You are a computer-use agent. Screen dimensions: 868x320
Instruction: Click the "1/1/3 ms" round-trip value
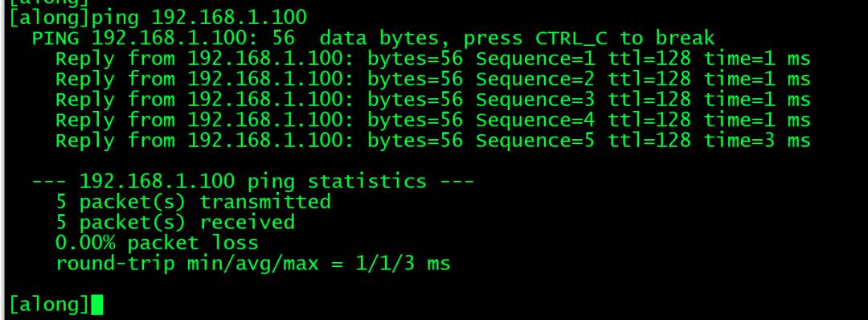pos(403,263)
